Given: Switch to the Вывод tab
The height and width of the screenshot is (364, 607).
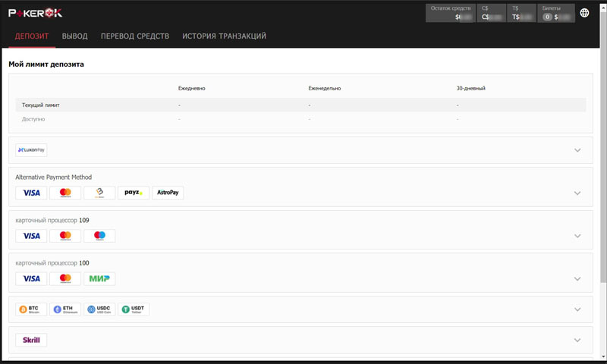Looking at the screenshot, I should click(74, 36).
